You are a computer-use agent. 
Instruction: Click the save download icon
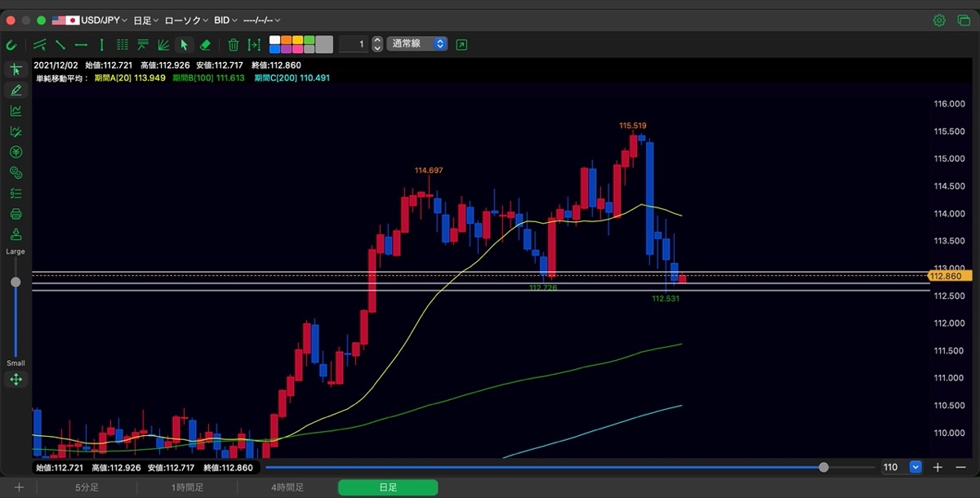point(16,234)
